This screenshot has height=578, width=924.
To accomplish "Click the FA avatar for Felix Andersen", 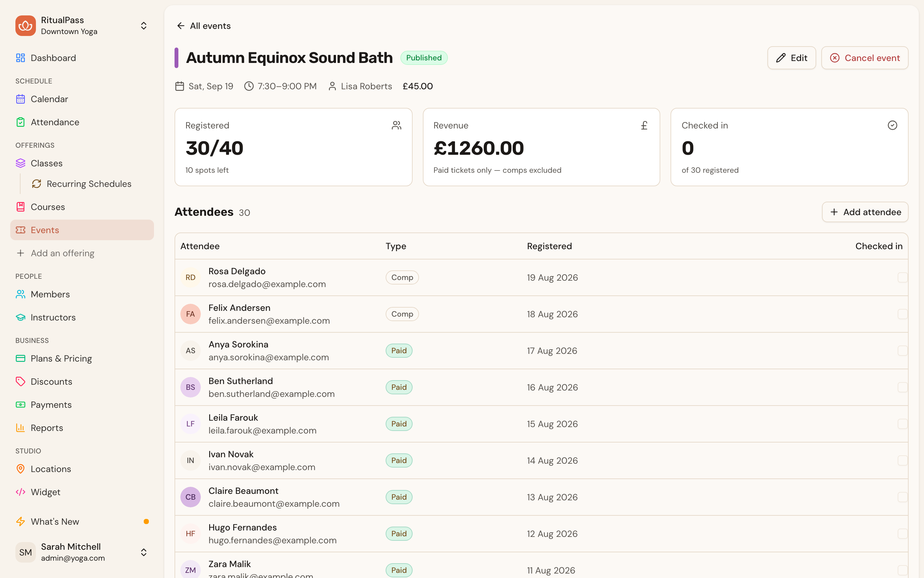I will coord(191,314).
